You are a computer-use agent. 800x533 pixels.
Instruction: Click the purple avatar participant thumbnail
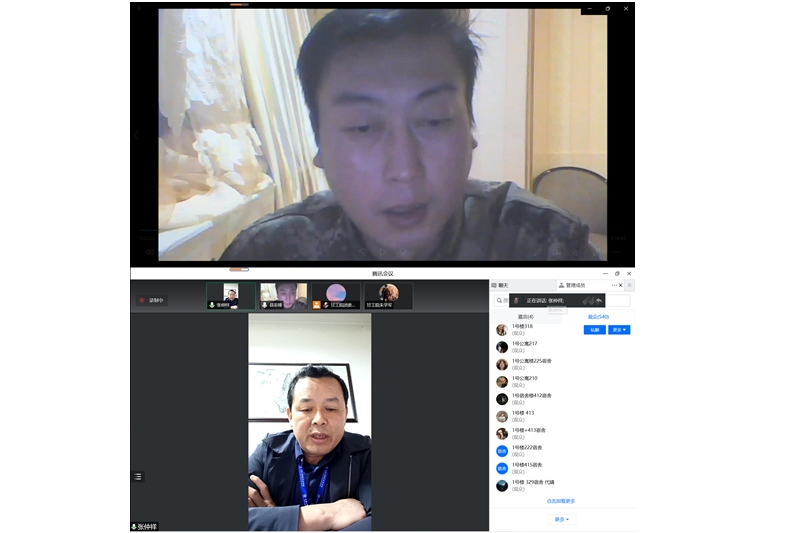click(x=336, y=296)
